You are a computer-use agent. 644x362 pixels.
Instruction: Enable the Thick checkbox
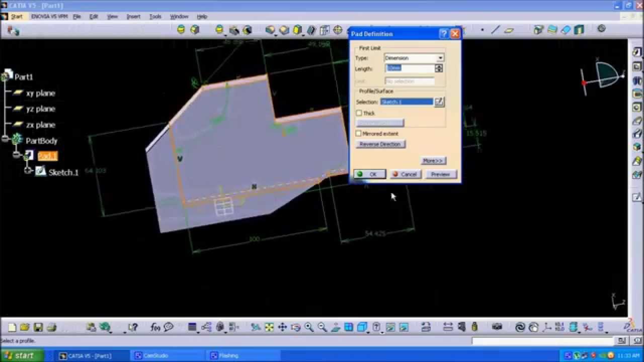click(x=359, y=113)
